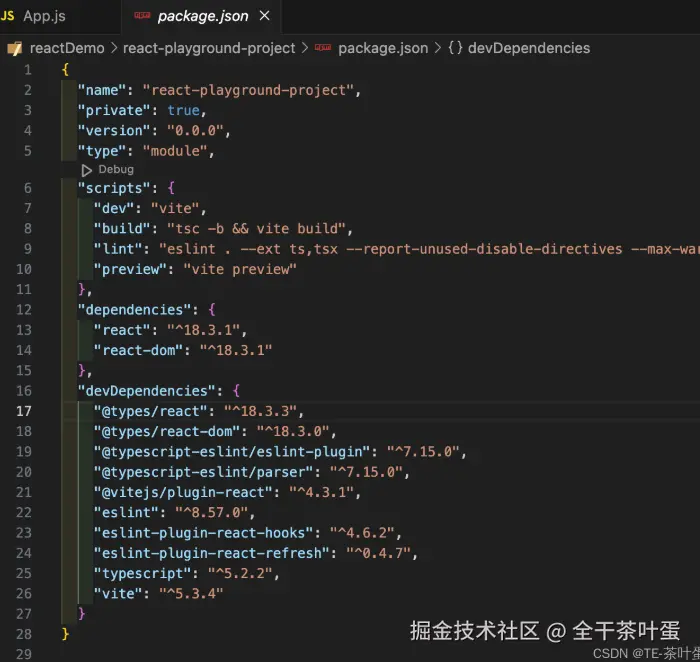Click react-playground-project breadcrumb segment
This screenshot has width=700, height=662.
point(209,48)
